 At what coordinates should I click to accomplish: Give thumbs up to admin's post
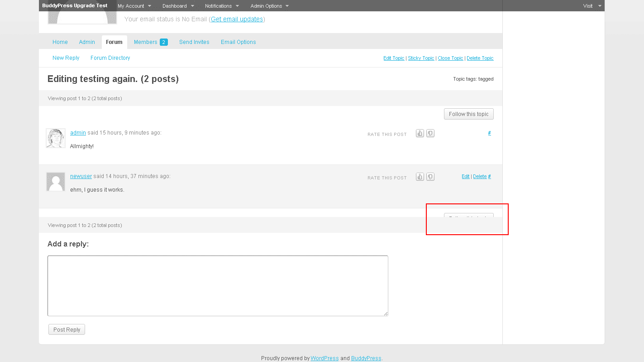coord(420,133)
